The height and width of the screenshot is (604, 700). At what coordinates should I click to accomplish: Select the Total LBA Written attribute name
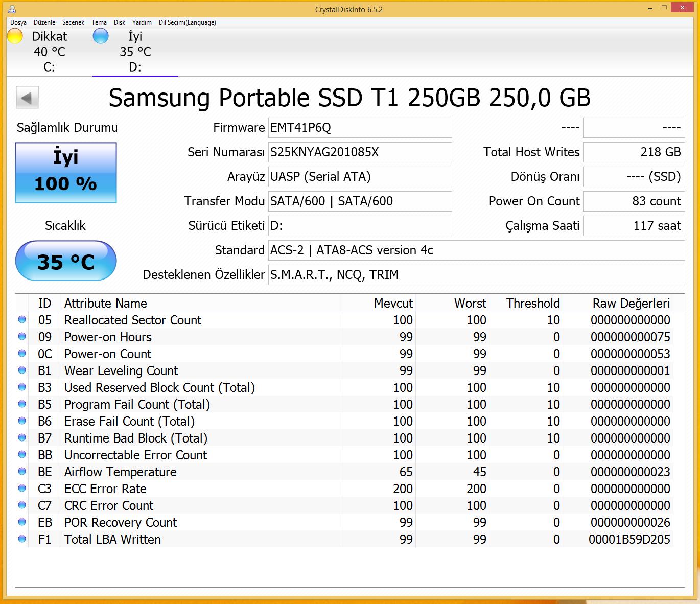pos(112,539)
